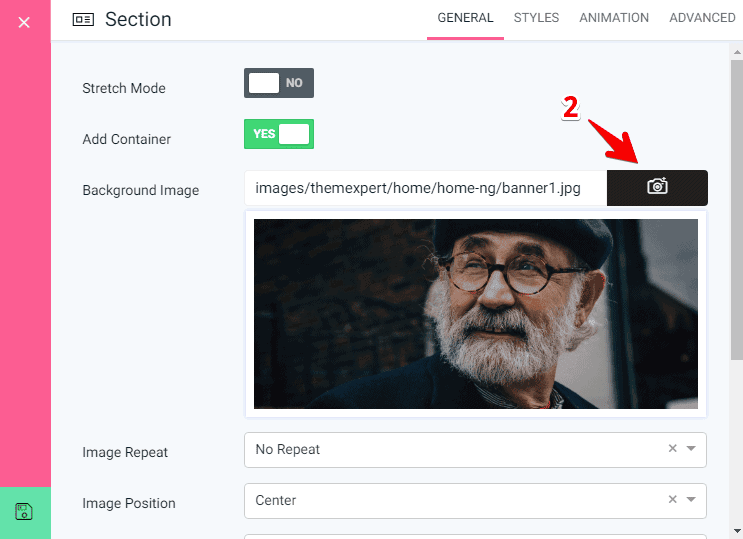Expand the Image Repeat dropdown arrow
The height and width of the screenshot is (539, 743).
(x=691, y=449)
